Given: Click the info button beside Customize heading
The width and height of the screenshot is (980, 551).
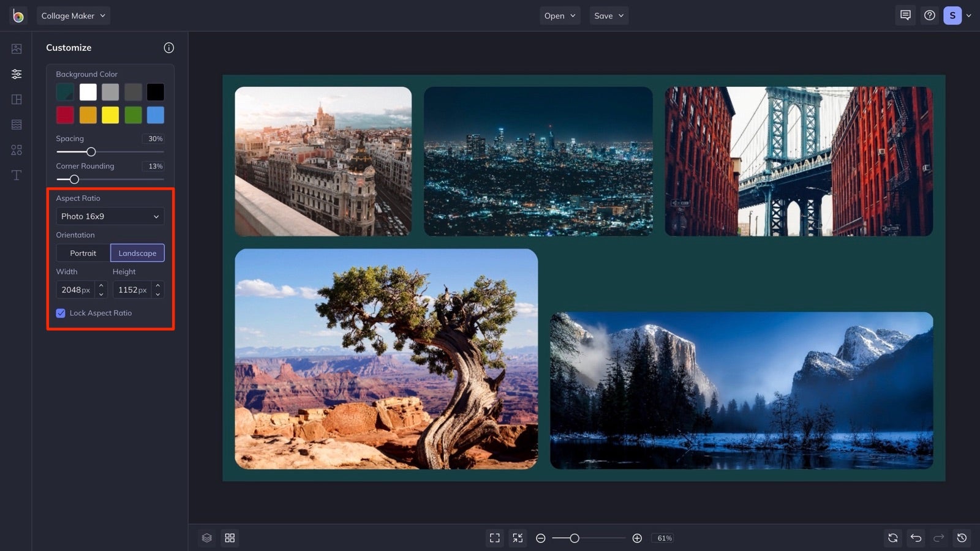Looking at the screenshot, I should pyautogui.click(x=169, y=48).
